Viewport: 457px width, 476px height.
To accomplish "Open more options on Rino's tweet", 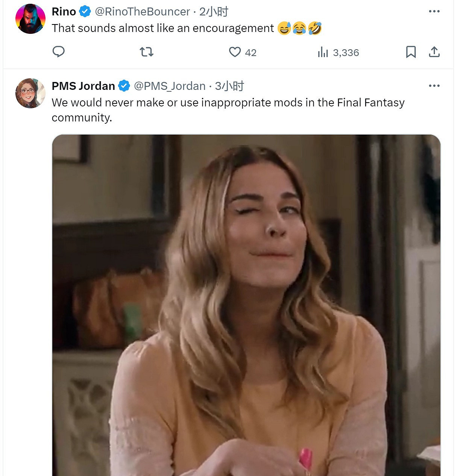I will [x=434, y=11].
